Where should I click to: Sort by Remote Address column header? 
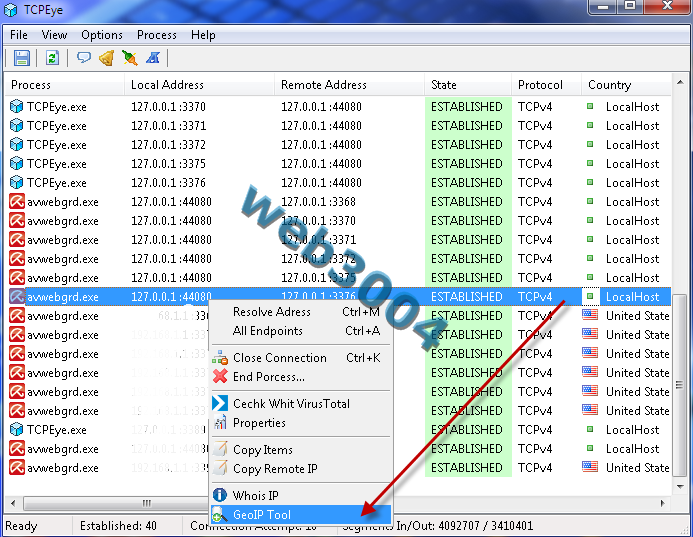pos(349,84)
